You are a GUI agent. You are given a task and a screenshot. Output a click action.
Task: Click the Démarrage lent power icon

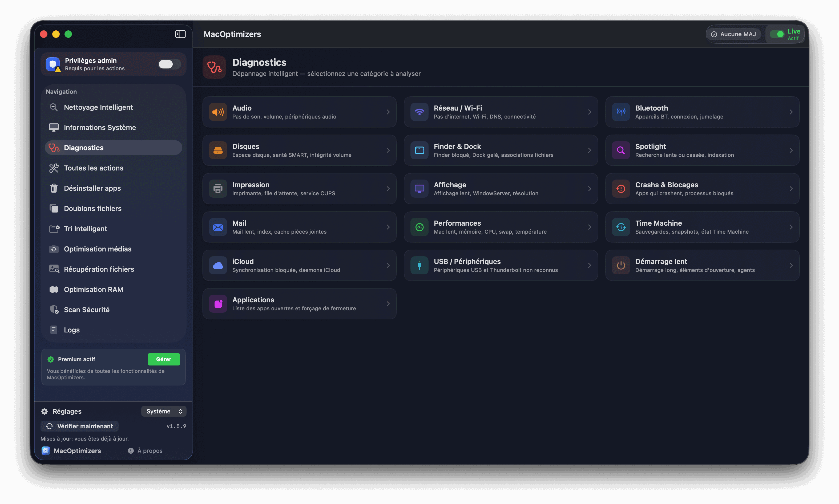[620, 266]
